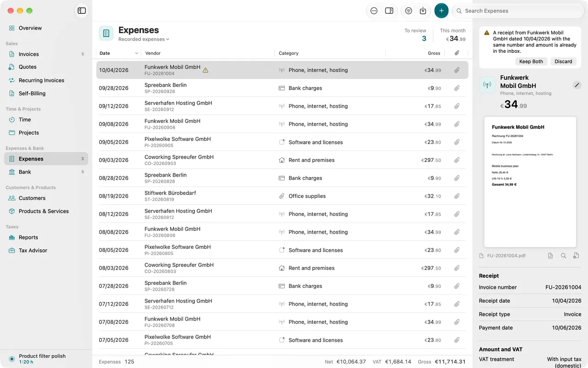The height and width of the screenshot is (368, 588).
Task: Open the Funkwerk receipt preview thumbnail
Action: (x=530, y=182)
